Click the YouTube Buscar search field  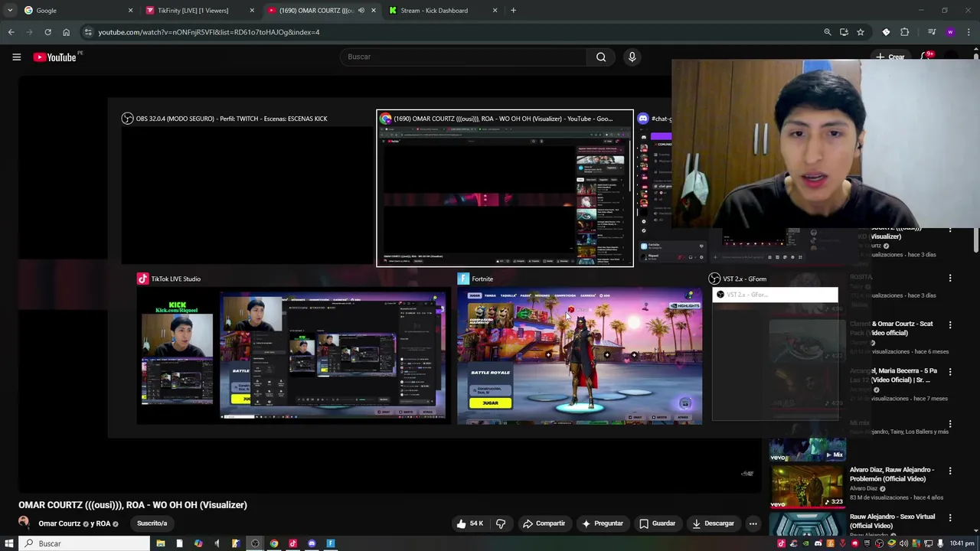tap(463, 57)
